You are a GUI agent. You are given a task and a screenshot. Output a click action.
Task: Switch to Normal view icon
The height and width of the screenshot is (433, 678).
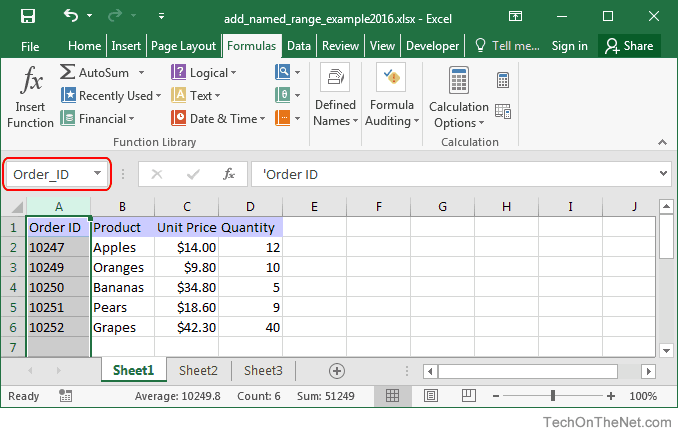pos(393,395)
